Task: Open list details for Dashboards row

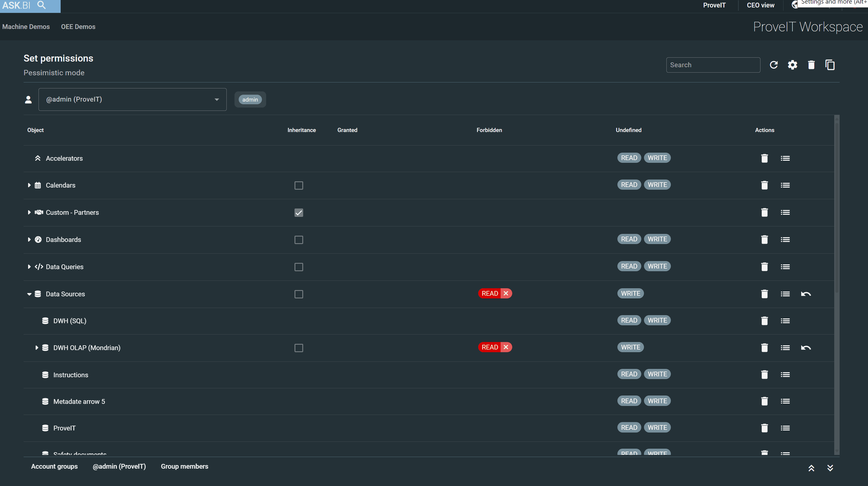Action: click(785, 240)
